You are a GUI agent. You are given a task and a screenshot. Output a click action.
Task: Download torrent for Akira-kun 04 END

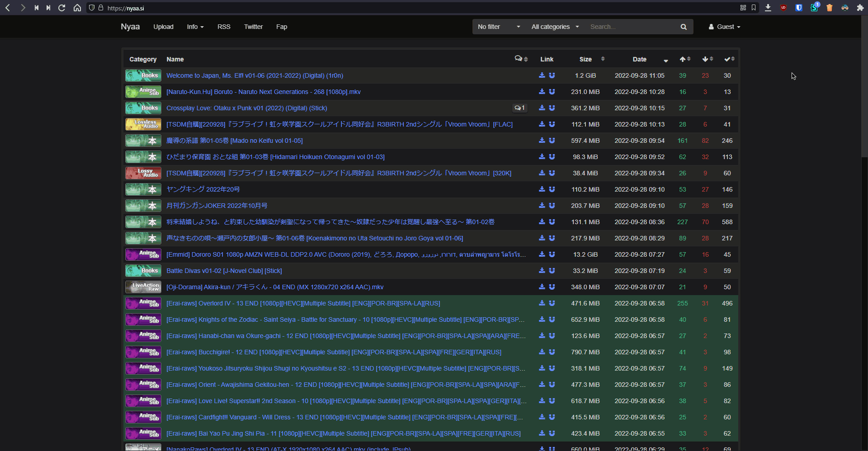(542, 287)
